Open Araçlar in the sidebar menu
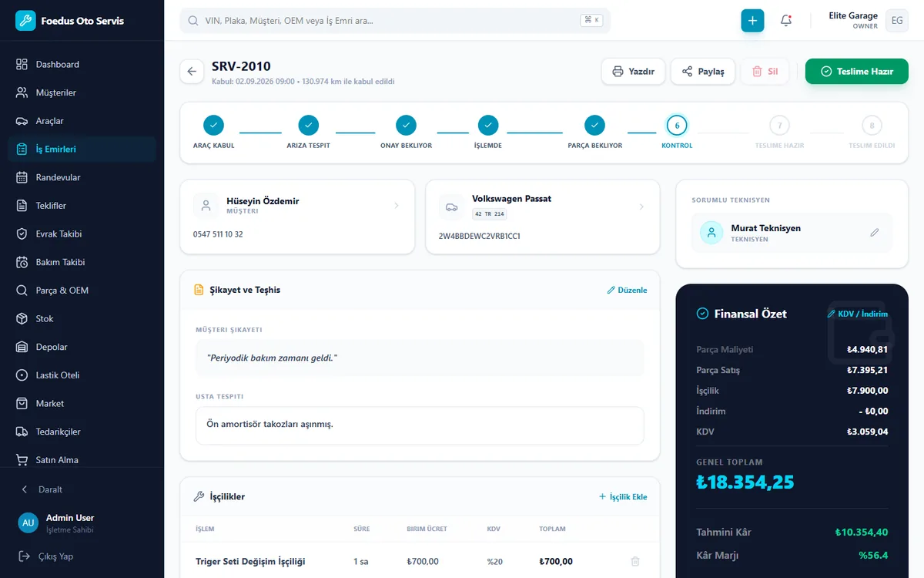The height and width of the screenshot is (578, 924). click(82, 121)
